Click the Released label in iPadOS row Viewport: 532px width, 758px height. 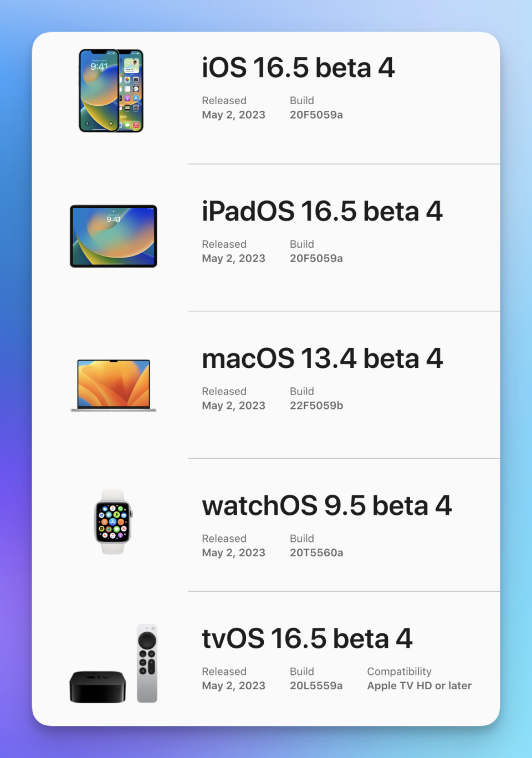(x=224, y=244)
